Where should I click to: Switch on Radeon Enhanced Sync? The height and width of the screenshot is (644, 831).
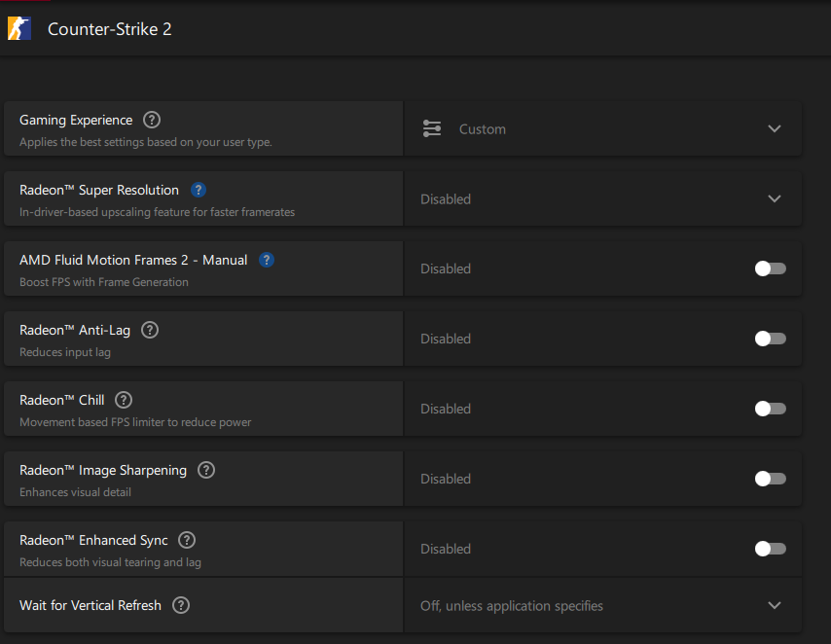pos(770,549)
